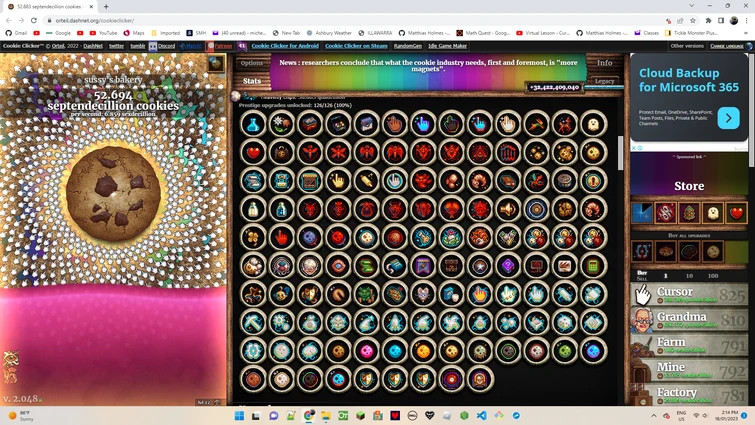Click the blue flask prestige upgrade icon

(x=253, y=124)
